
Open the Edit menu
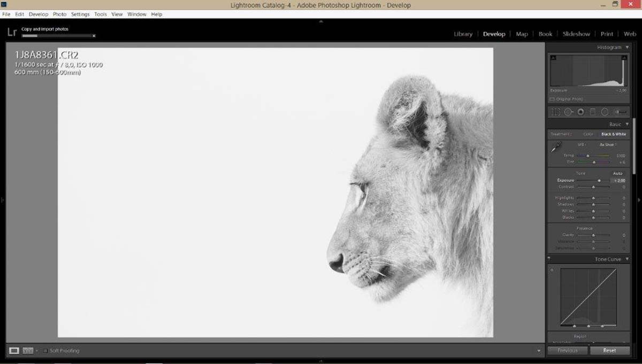coord(20,14)
